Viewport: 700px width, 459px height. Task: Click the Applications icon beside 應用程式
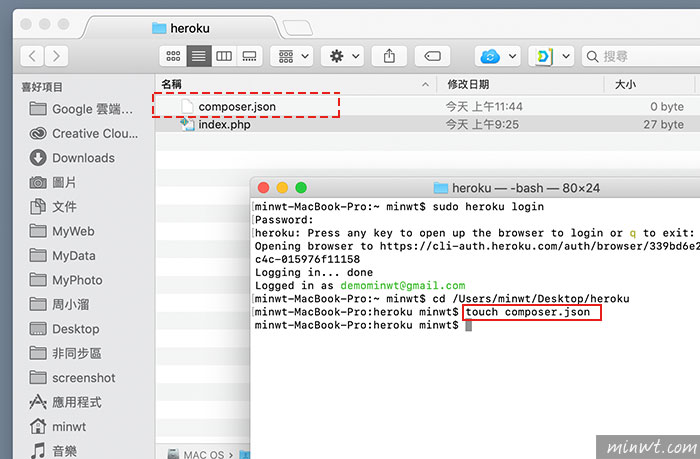38,402
